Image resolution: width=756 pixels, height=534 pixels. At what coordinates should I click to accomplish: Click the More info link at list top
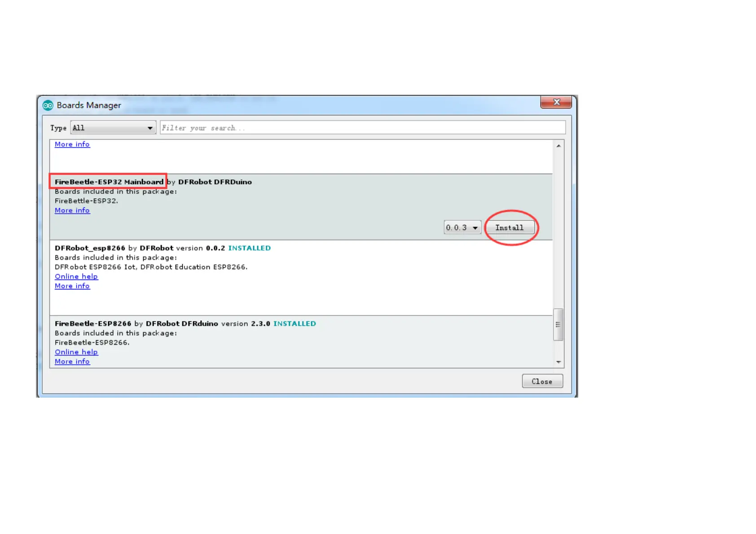point(72,144)
